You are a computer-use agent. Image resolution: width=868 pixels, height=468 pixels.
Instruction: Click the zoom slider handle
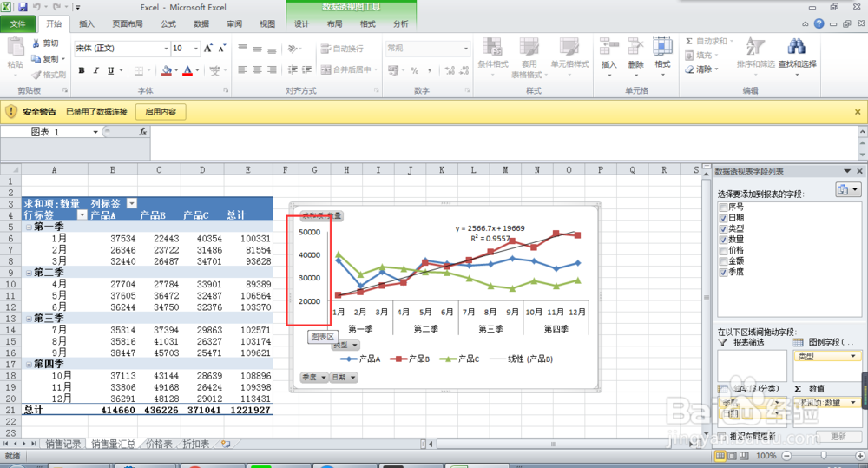824,455
